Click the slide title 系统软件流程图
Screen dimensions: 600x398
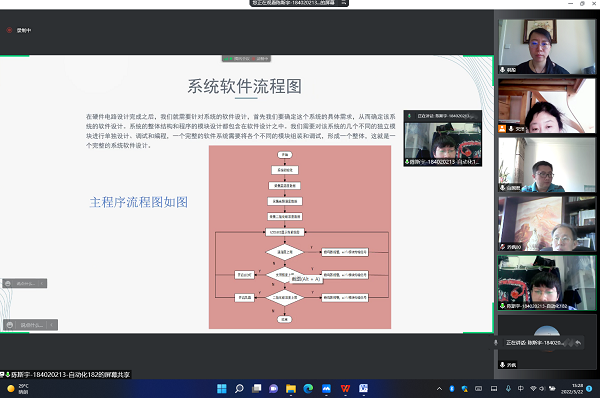[x=245, y=86]
